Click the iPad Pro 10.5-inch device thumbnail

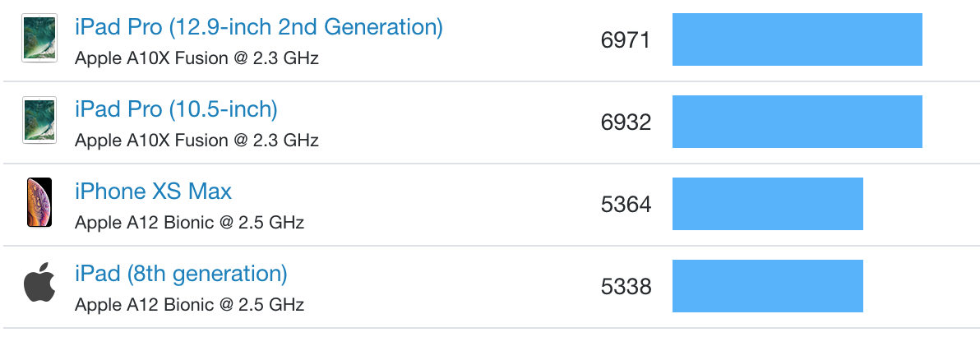tap(39, 120)
